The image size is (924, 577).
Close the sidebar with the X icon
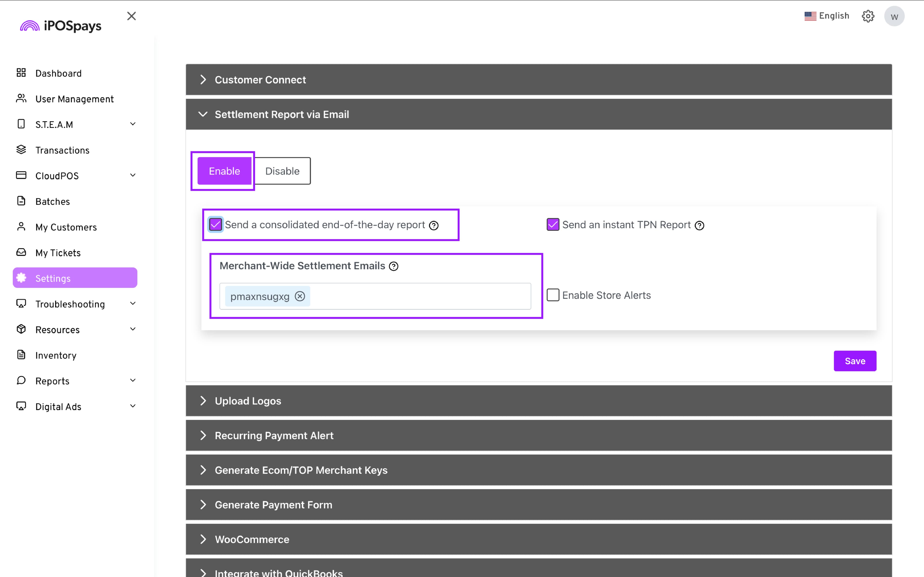(x=131, y=16)
